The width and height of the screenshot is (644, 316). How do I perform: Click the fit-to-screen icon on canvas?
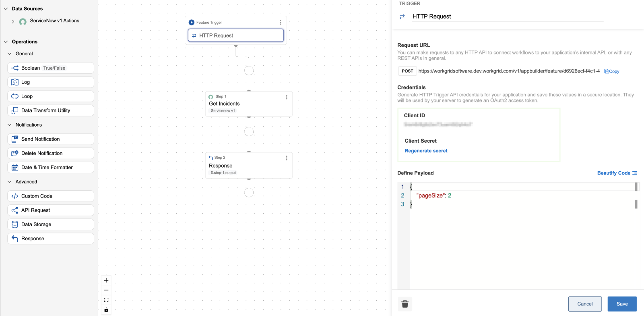(106, 300)
